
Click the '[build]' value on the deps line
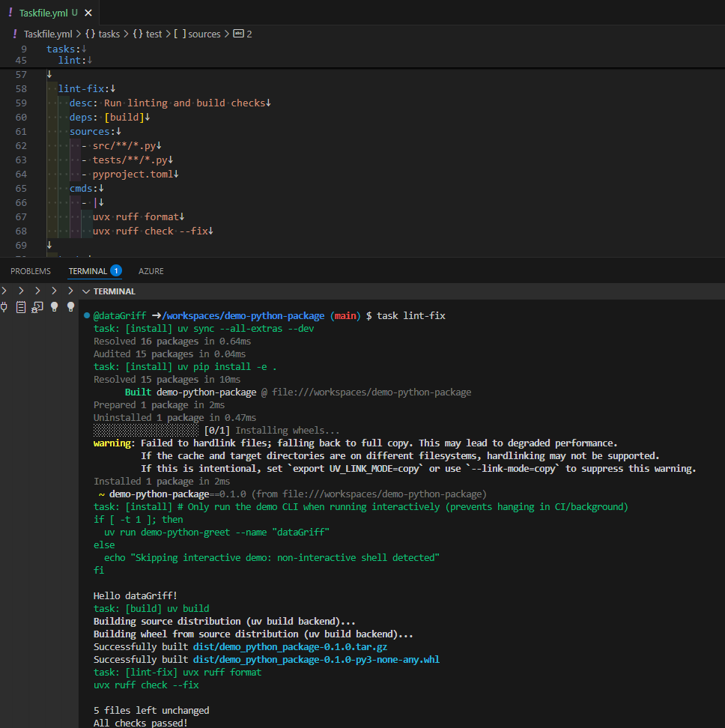point(124,118)
